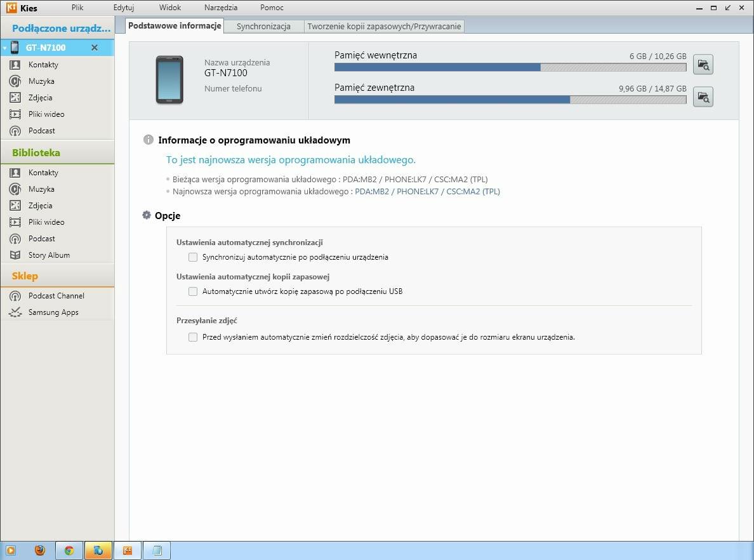The image size is (754, 560).
Task: Open Muzyka in the Biblioteka section
Action: [57, 189]
